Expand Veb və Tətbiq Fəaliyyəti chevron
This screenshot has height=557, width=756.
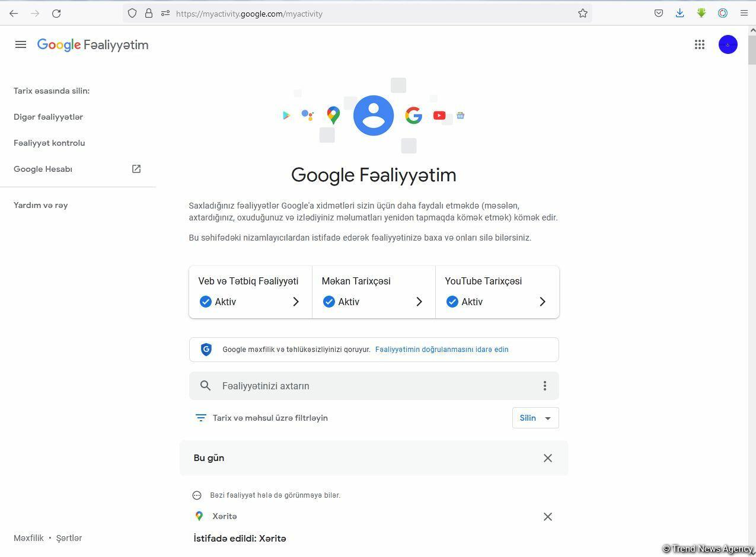(296, 302)
